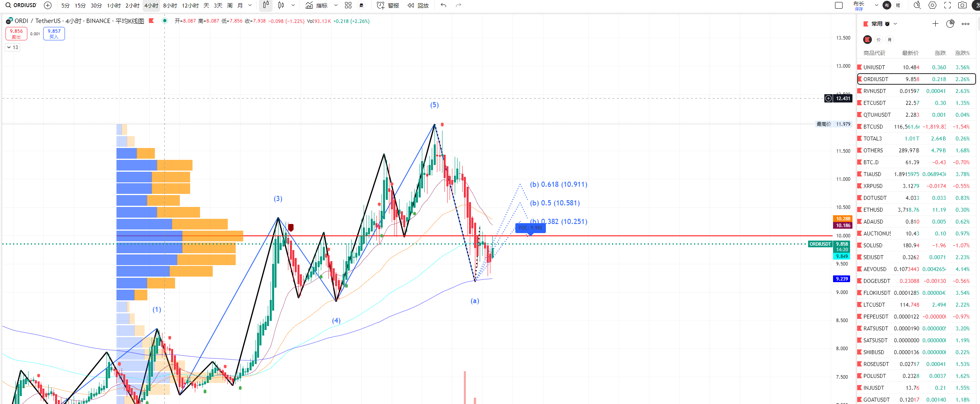
Task: Click the 保存 save link under layout name
Action: tap(859, 9)
